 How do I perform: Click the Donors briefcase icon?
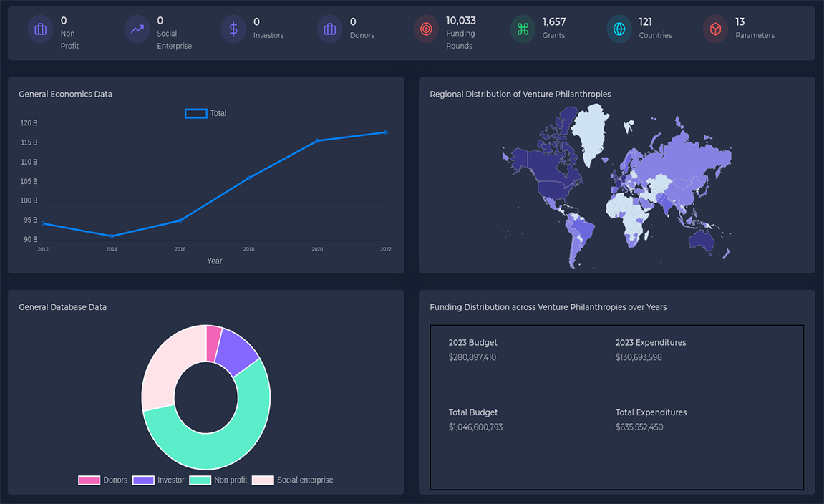point(329,29)
